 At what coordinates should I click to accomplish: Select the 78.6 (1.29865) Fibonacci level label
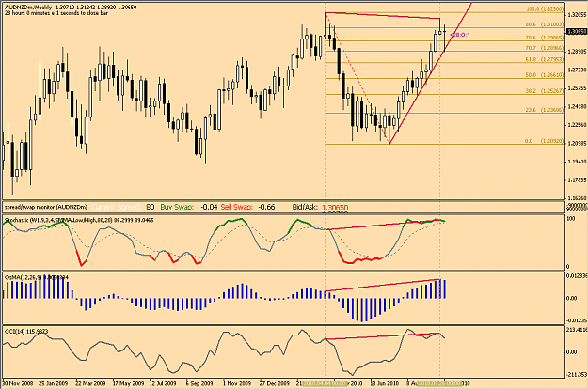[545, 38]
